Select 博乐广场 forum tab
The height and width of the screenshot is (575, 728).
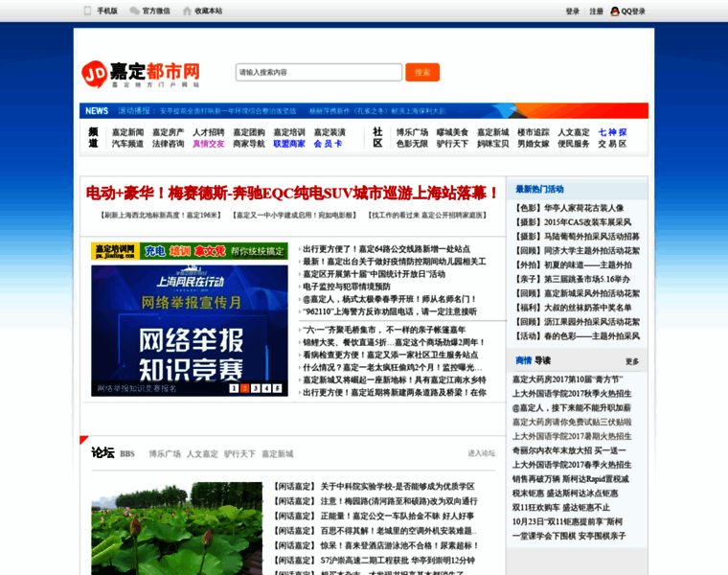pyautogui.click(x=165, y=454)
